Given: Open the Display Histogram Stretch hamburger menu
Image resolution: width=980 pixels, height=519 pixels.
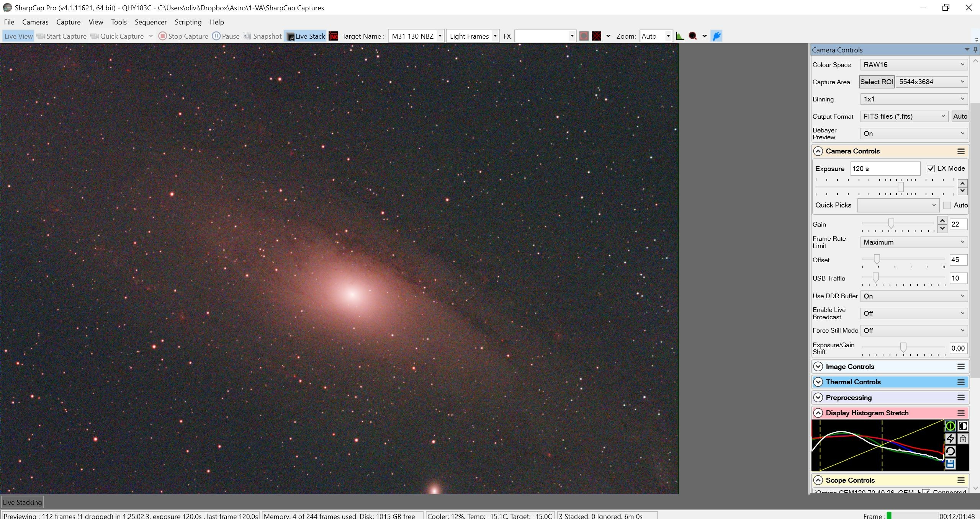Looking at the screenshot, I should [961, 413].
